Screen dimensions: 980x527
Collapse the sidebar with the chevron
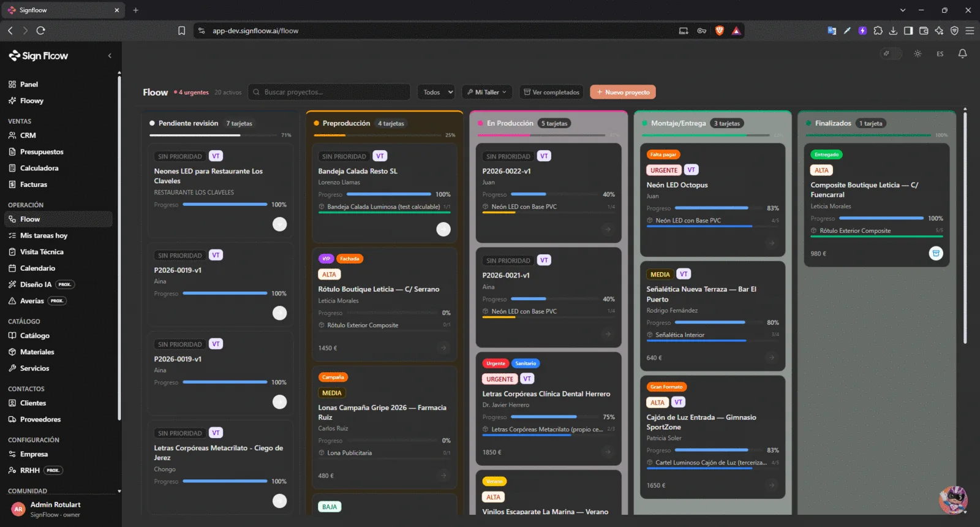(110, 56)
